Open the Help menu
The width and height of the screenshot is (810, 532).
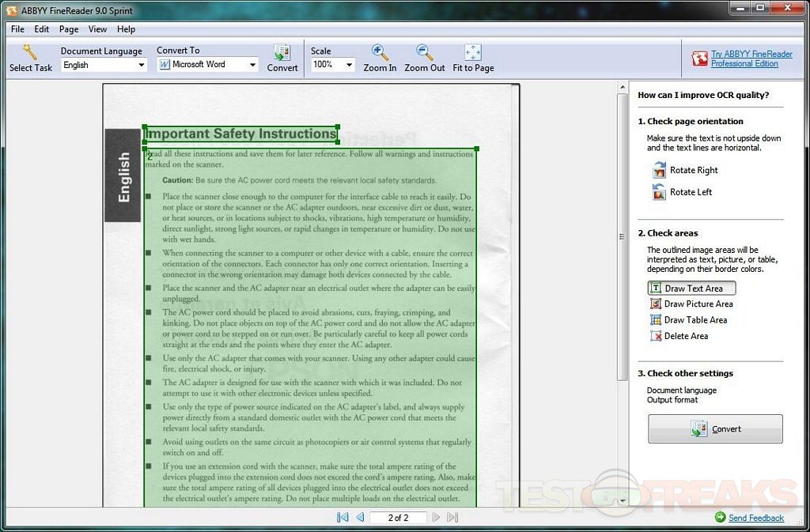pyautogui.click(x=126, y=29)
